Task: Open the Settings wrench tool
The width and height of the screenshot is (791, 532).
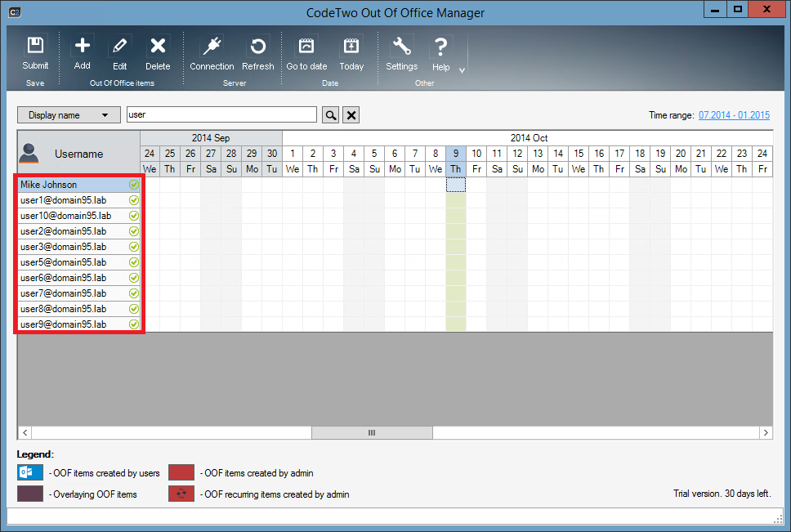Action: pos(401,53)
